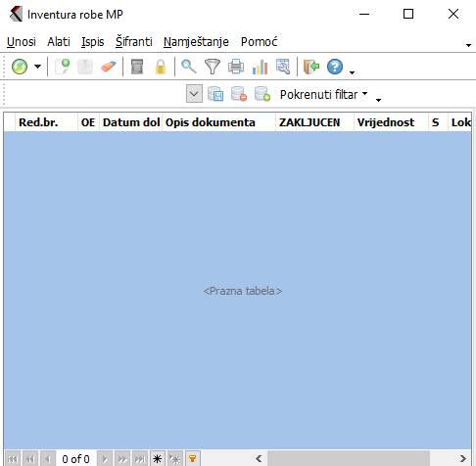Click the printer icon
Screen dimensions: 476x466
(236, 67)
